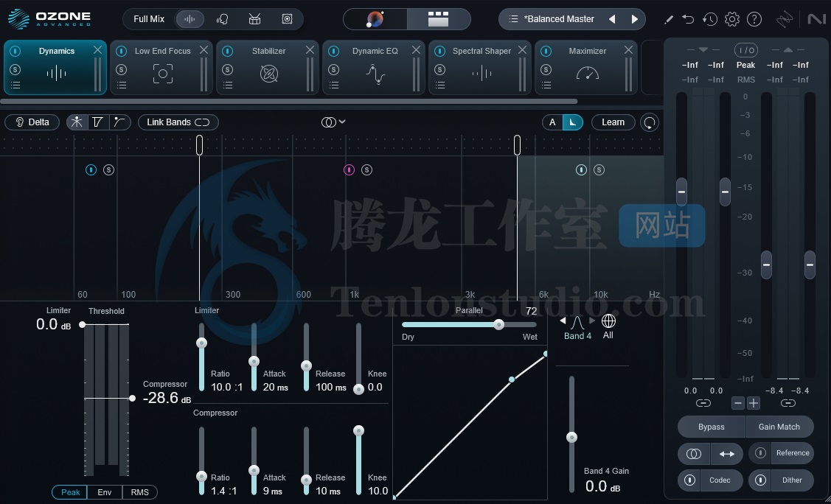Adjust the Parallel dry/wet slider handle
The width and height of the screenshot is (831, 504).
[x=499, y=324]
